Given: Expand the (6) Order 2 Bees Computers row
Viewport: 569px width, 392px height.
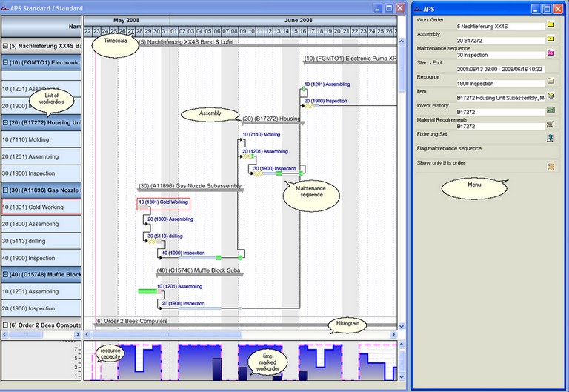Looking at the screenshot, I should tap(6, 325).
